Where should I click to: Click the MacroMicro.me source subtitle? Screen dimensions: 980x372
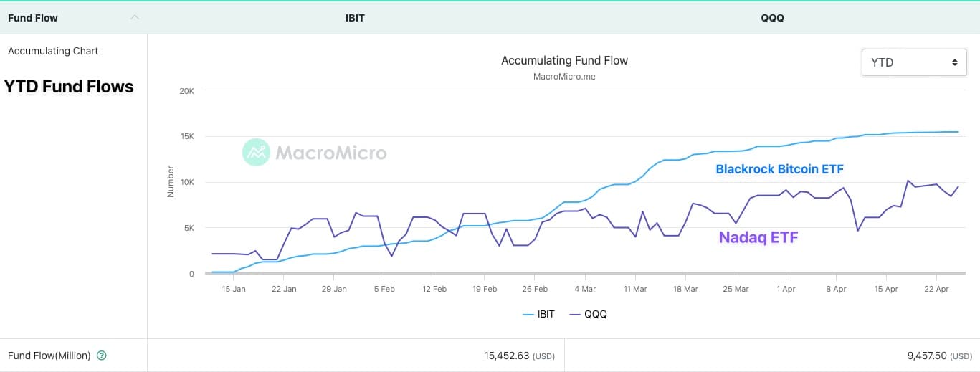[564, 76]
